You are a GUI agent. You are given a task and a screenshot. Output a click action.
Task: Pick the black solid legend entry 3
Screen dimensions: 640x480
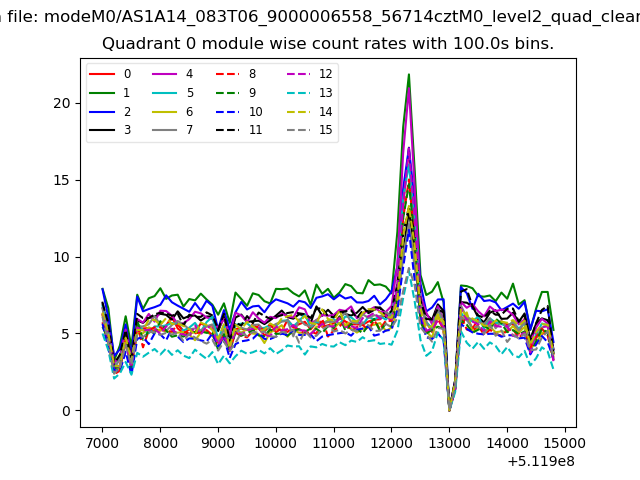103,131
